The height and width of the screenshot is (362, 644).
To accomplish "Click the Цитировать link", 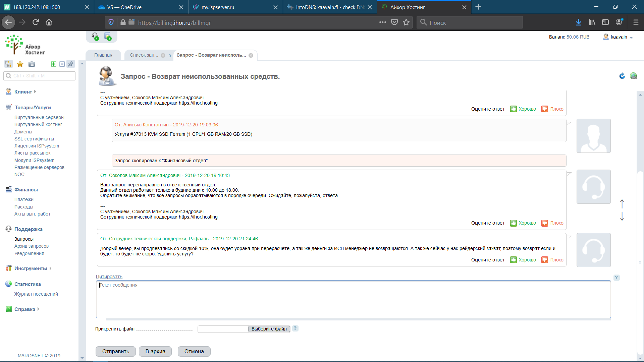I will (109, 277).
